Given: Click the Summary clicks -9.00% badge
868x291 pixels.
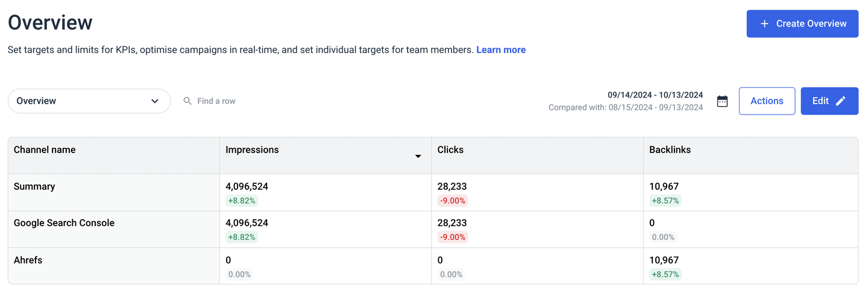Looking at the screenshot, I should [452, 201].
